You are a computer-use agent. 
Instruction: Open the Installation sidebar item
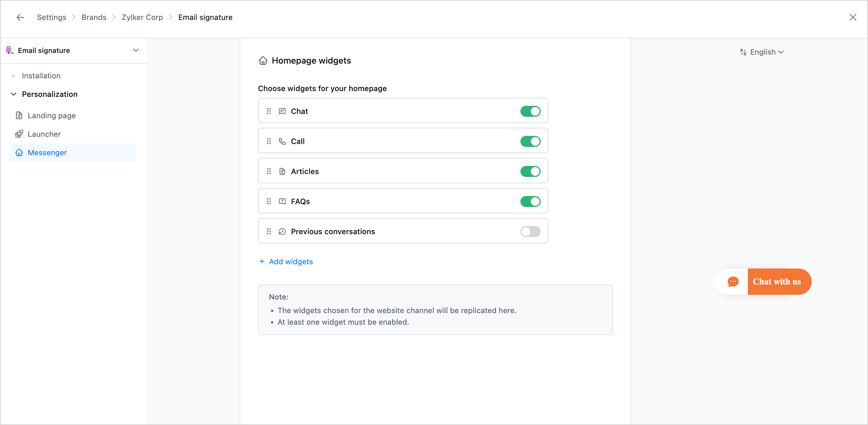point(41,76)
